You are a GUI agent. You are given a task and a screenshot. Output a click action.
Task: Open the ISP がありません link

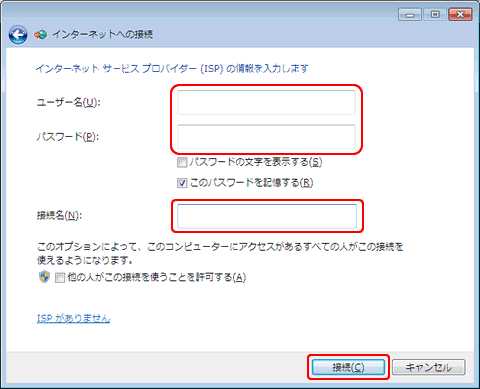coord(73,318)
